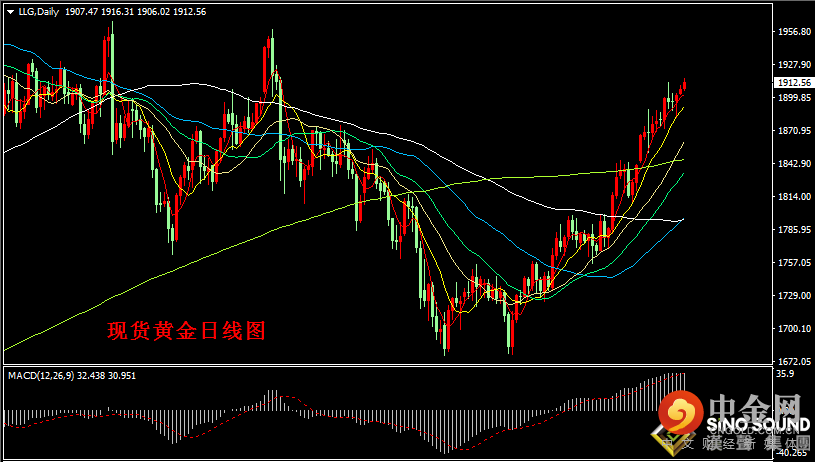Click the MACD(12,26,9) indicator label
The image size is (815, 462).
pyautogui.click(x=41, y=375)
